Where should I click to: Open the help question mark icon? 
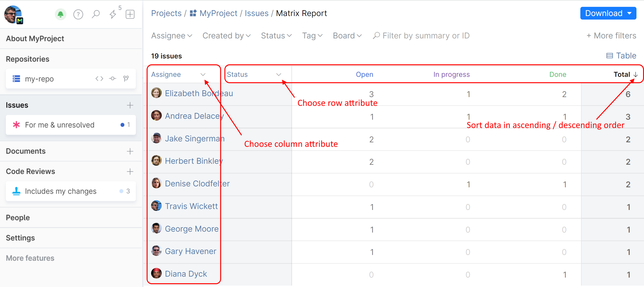(78, 14)
